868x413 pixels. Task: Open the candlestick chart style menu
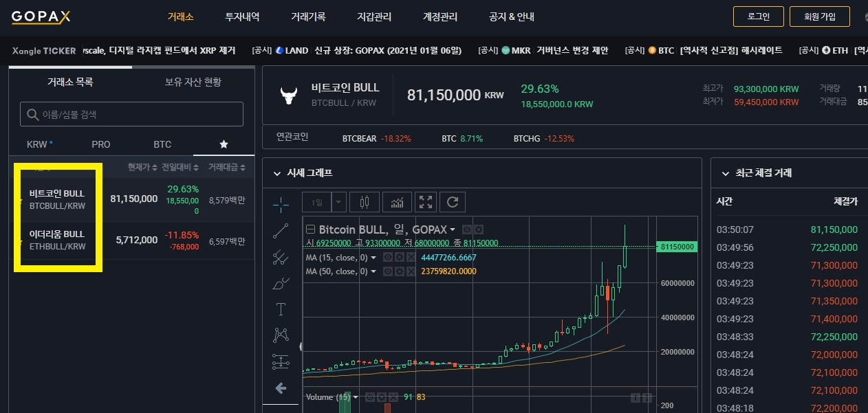coord(364,202)
